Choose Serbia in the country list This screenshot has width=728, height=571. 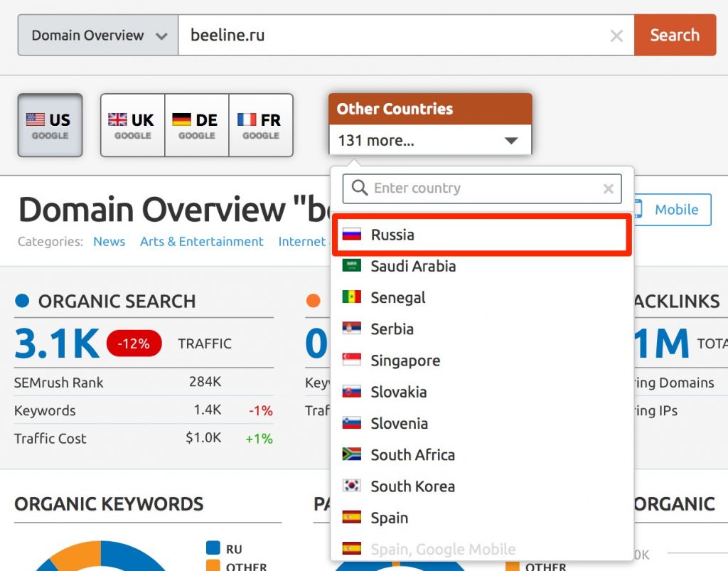point(483,329)
